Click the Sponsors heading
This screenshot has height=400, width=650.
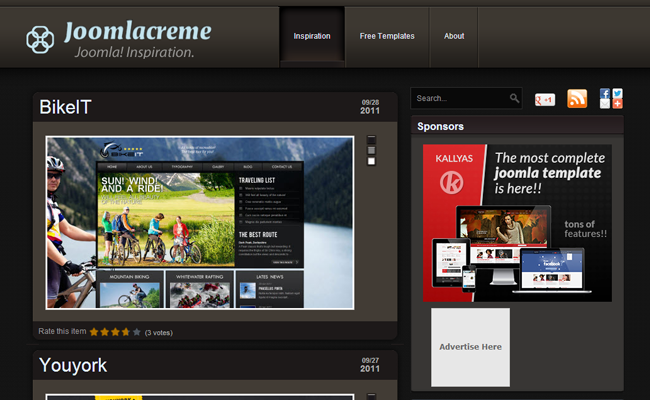(440, 126)
